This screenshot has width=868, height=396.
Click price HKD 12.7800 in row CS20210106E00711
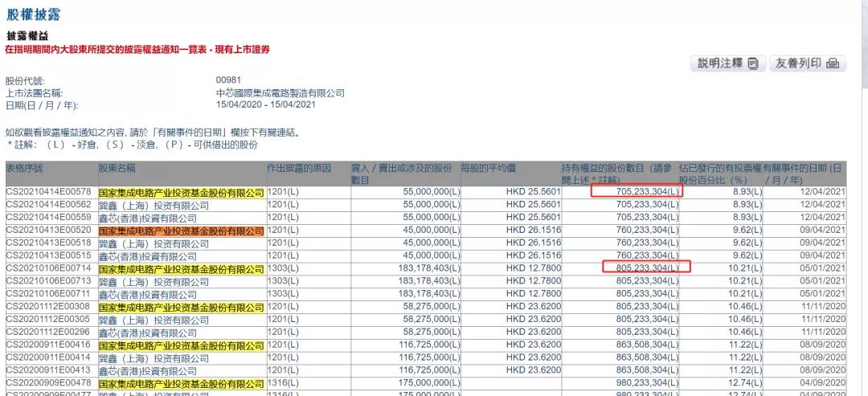[x=533, y=294]
